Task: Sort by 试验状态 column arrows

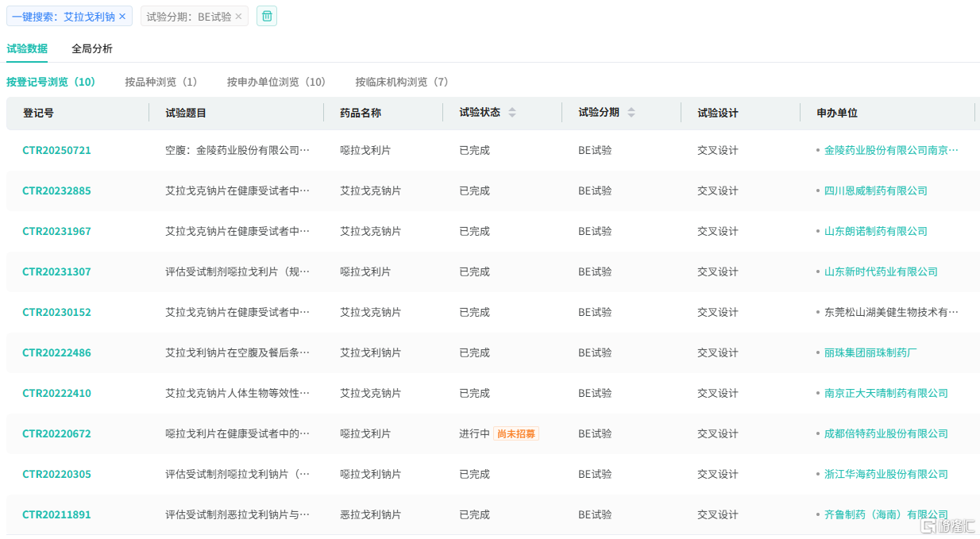Action: [x=512, y=113]
